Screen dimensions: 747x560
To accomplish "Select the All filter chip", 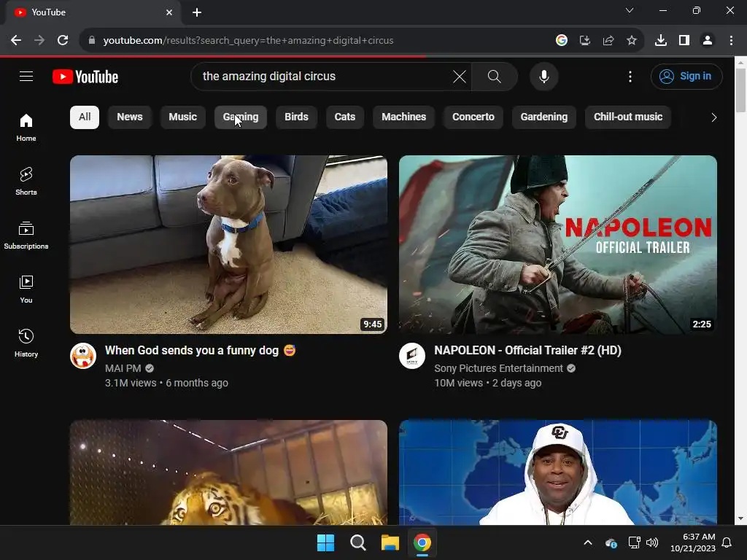I will point(85,117).
